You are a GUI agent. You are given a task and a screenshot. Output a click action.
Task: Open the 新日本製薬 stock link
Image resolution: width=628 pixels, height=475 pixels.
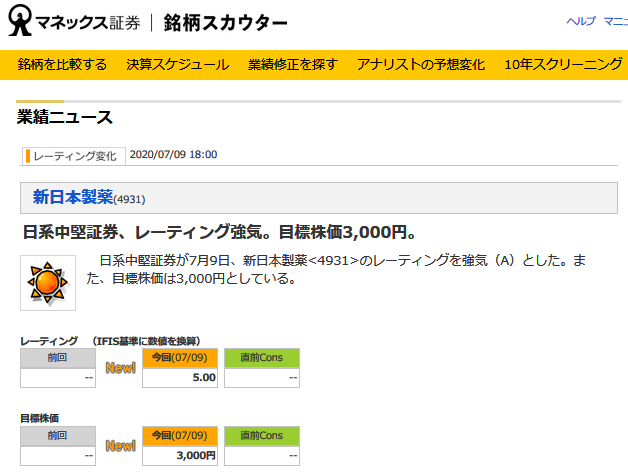coord(74,197)
